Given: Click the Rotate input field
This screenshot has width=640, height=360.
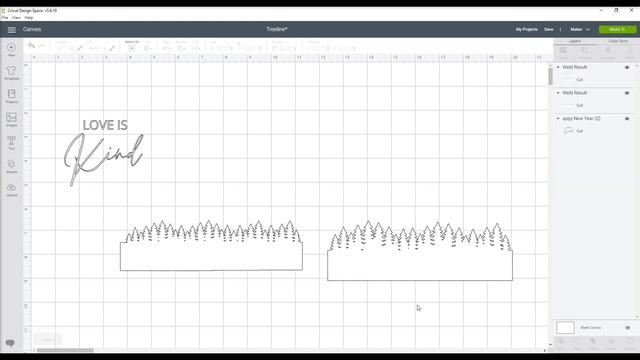Looking at the screenshot, I should pos(284,48).
